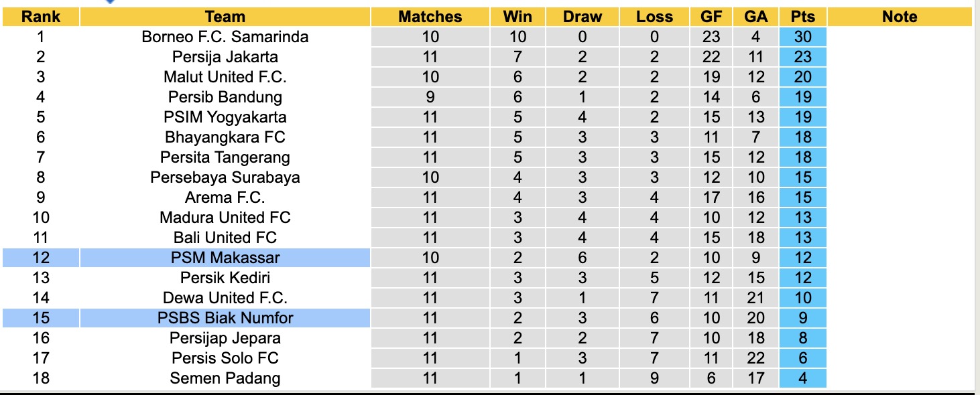The height and width of the screenshot is (395, 980).
Task: Open the PSBS Biak Numfor team entry
Action: 225,318
